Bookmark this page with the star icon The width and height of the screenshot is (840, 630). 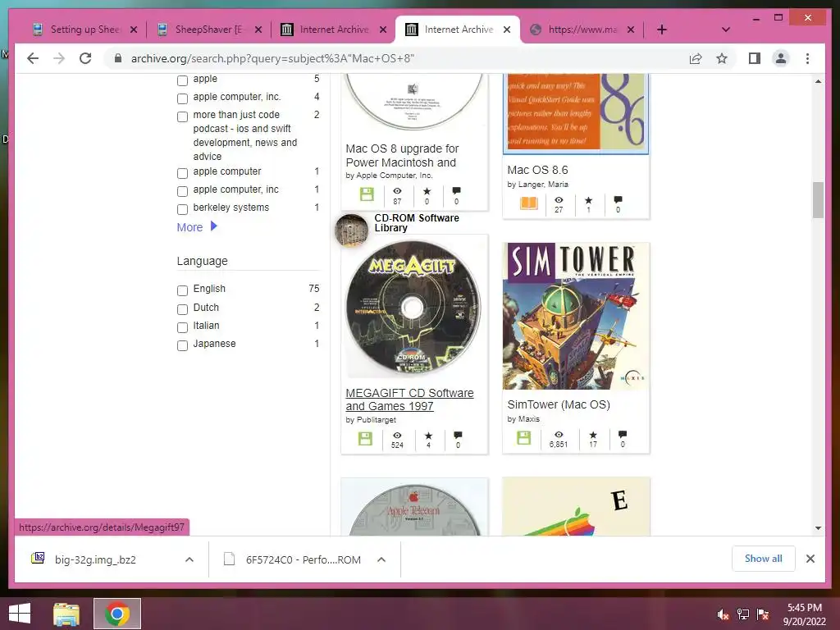722,58
